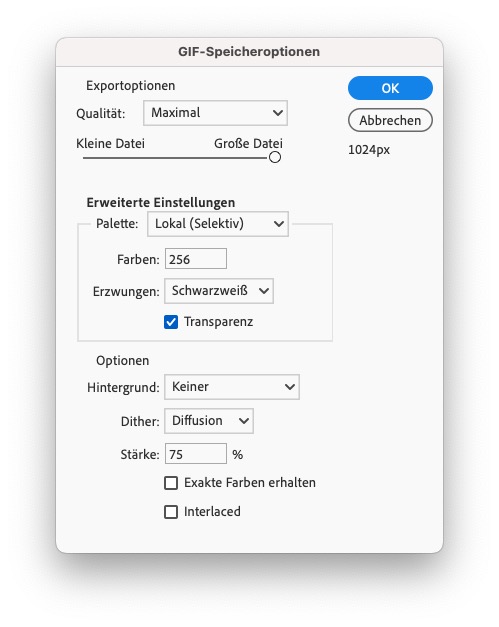Click the Farben input field with 256

click(x=196, y=259)
